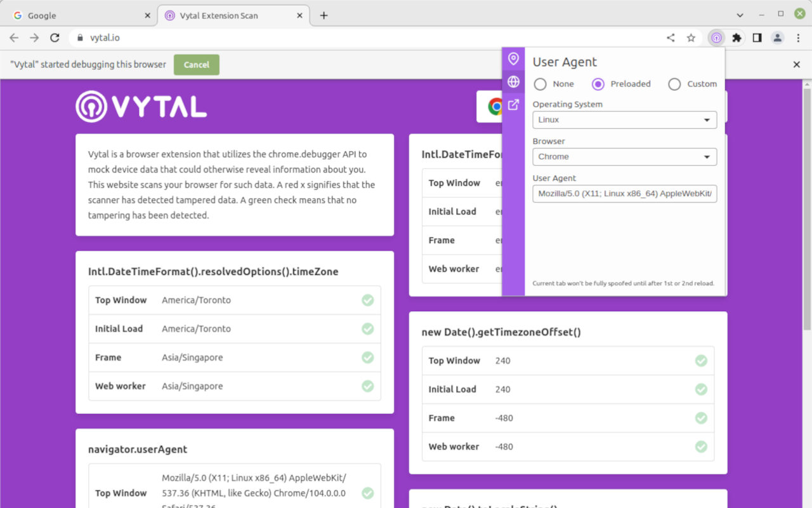Toggle the Chrome side panel icon
This screenshot has width=812, height=508.
tap(757, 38)
